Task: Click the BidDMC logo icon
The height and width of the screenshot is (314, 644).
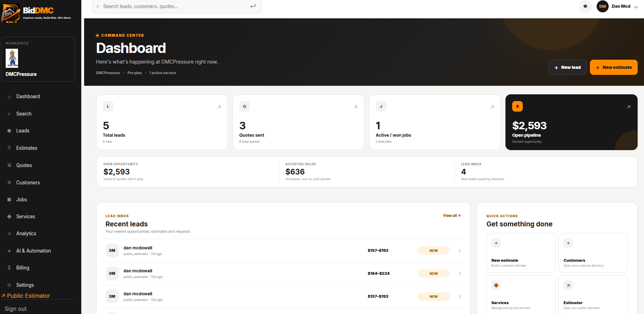Action: pos(11,13)
